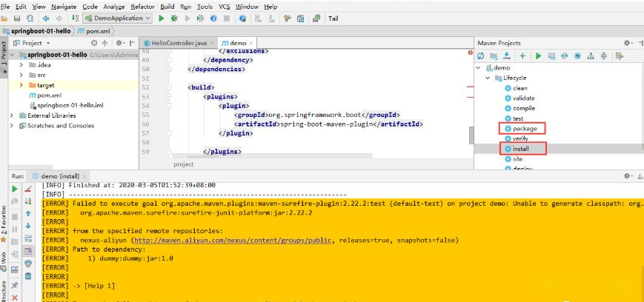
Task: Open maven.aliyun.com nexus link
Action: 233,240
